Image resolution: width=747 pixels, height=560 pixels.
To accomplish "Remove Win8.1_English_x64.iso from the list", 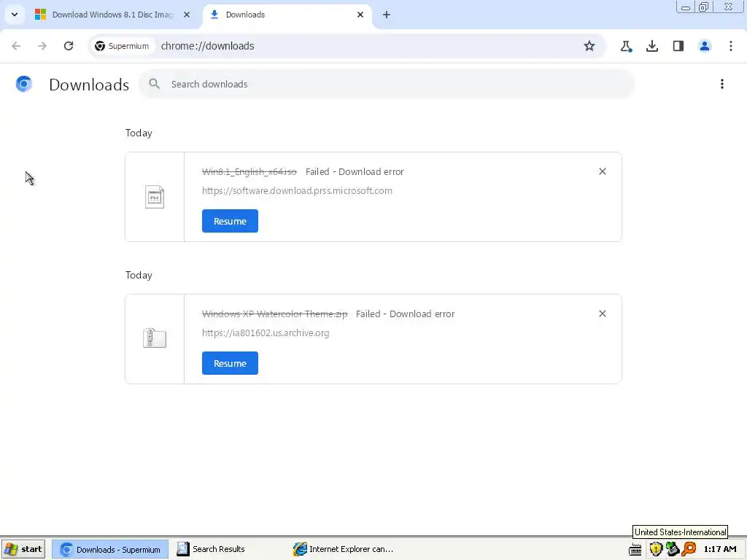I will point(602,171).
